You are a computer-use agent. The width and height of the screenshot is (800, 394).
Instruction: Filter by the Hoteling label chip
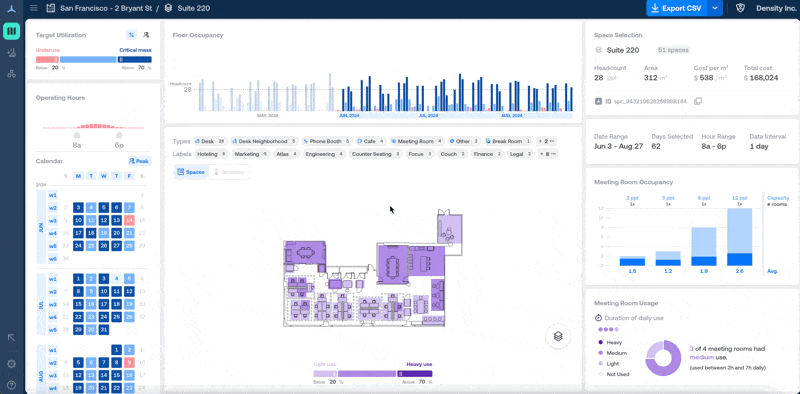[x=212, y=154]
